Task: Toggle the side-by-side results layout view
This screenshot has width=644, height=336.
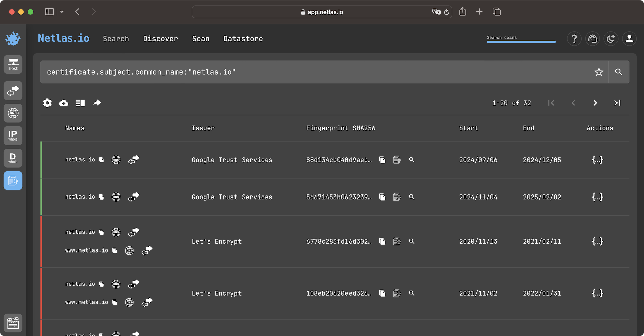Action: click(80, 103)
